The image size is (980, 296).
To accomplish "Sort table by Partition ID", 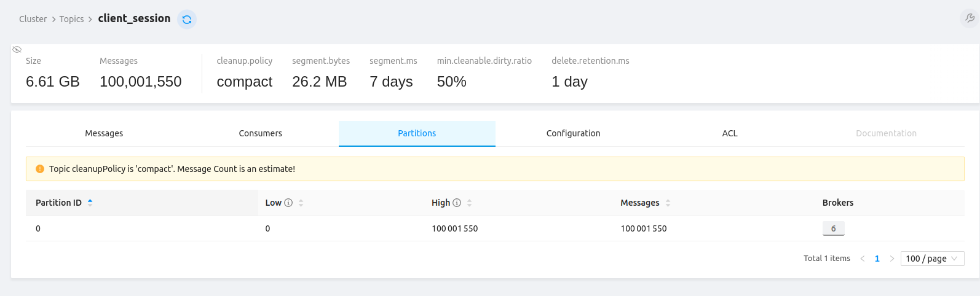I will (90, 203).
